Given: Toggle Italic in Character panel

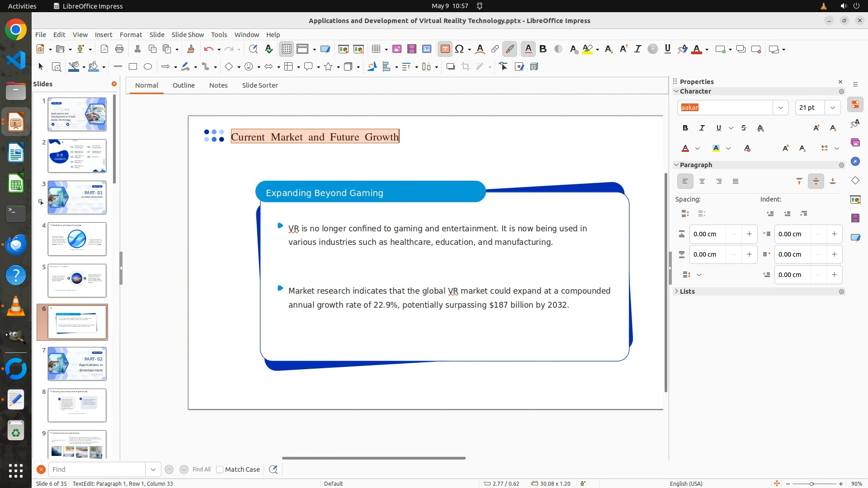Looking at the screenshot, I should pyautogui.click(x=702, y=128).
